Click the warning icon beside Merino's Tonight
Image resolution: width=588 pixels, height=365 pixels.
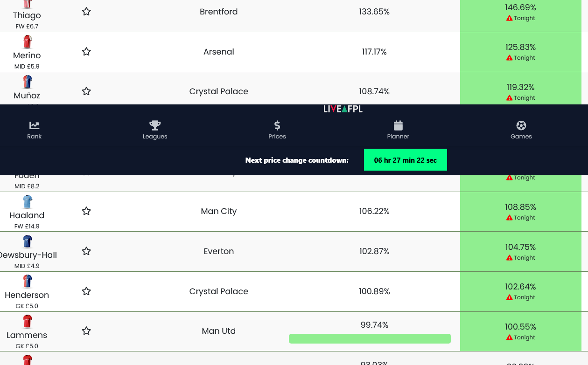(510, 58)
